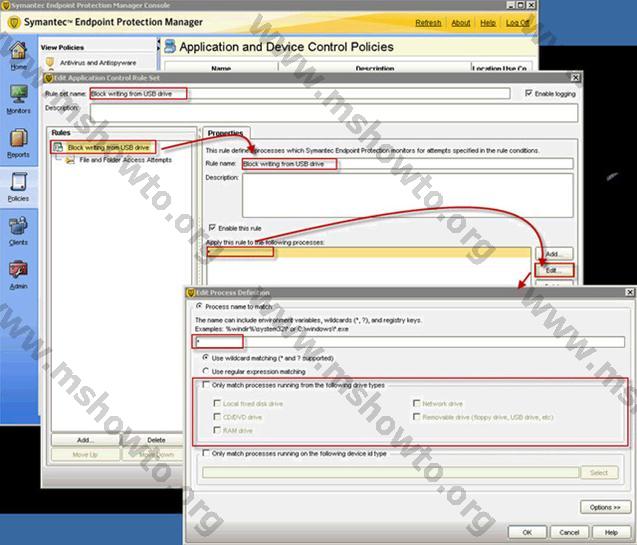Select Use regular expression matching option
637x545 pixels.
point(206,371)
